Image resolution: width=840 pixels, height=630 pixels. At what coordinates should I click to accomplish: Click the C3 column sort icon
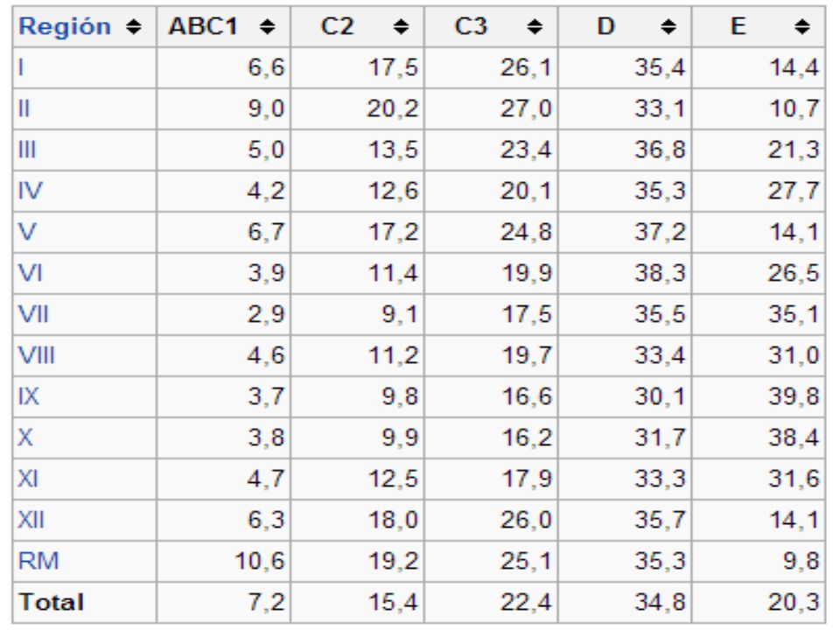(535, 26)
